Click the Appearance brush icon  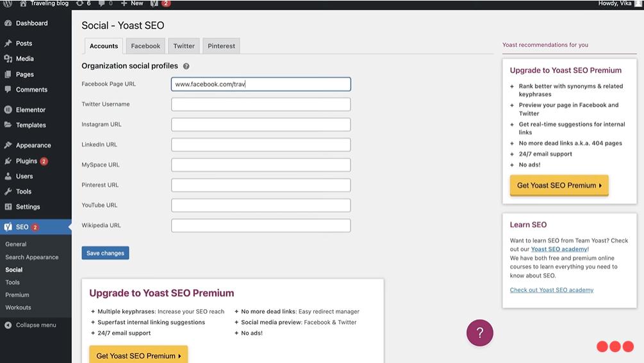click(x=8, y=145)
